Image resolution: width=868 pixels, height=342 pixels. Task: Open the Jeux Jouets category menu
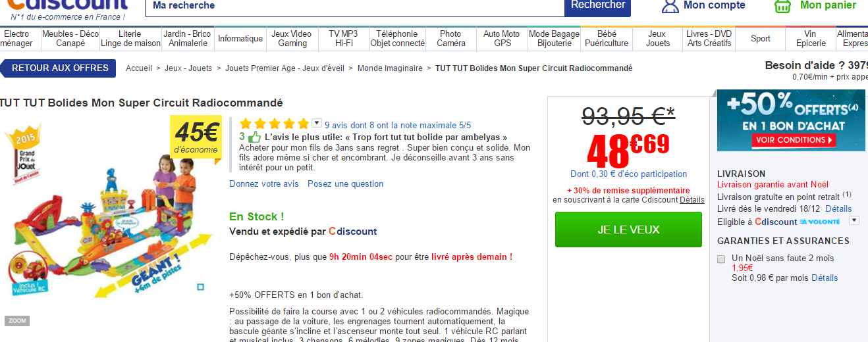657,39
